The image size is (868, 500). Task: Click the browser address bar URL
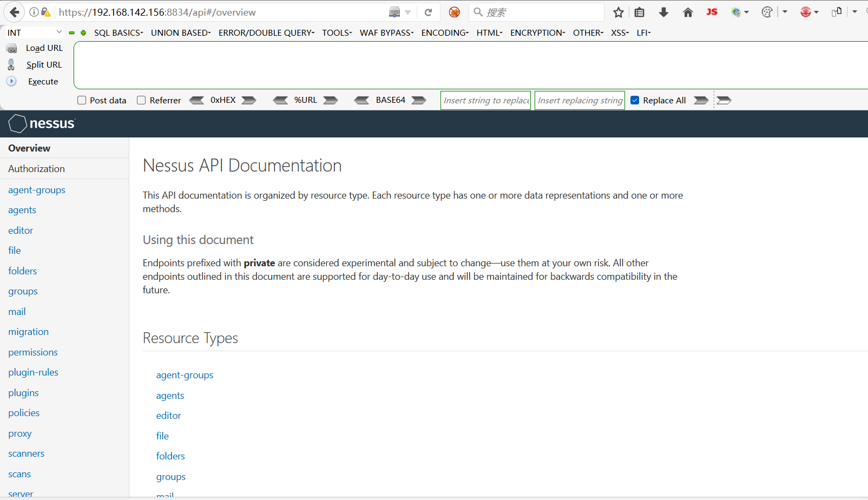pyautogui.click(x=157, y=12)
